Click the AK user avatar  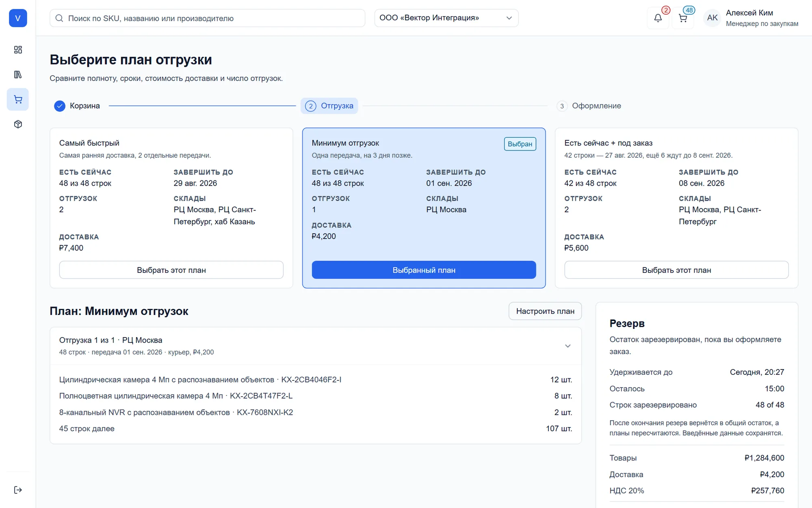coord(712,18)
